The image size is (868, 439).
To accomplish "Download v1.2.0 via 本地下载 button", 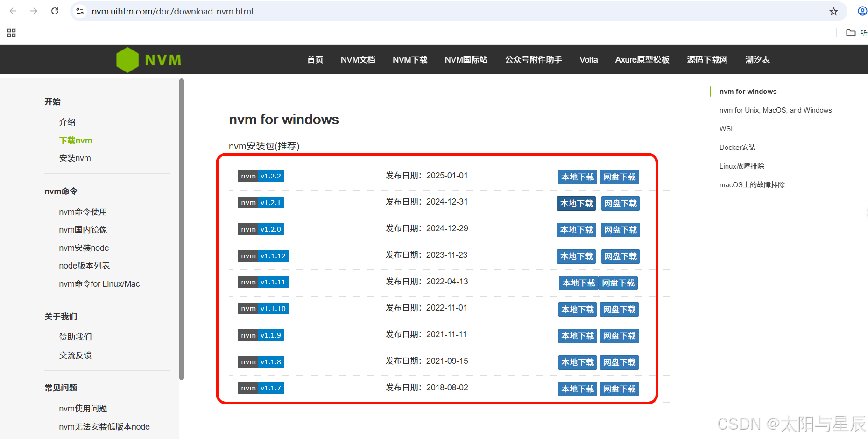I will pos(576,230).
